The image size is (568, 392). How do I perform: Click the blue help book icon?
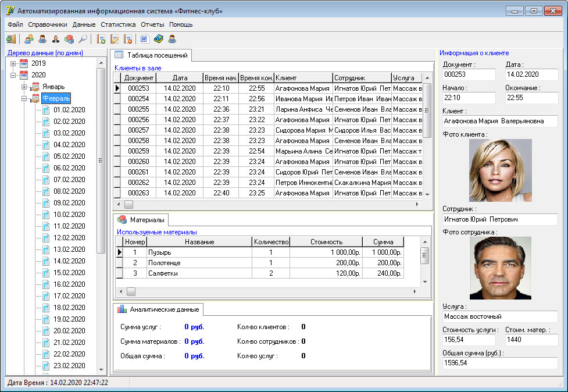[x=159, y=40]
